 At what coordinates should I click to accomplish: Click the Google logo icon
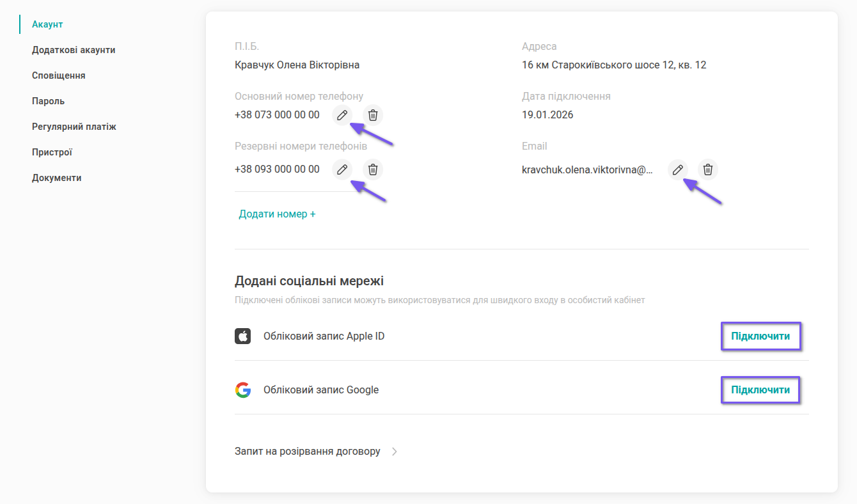tap(242, 390)
